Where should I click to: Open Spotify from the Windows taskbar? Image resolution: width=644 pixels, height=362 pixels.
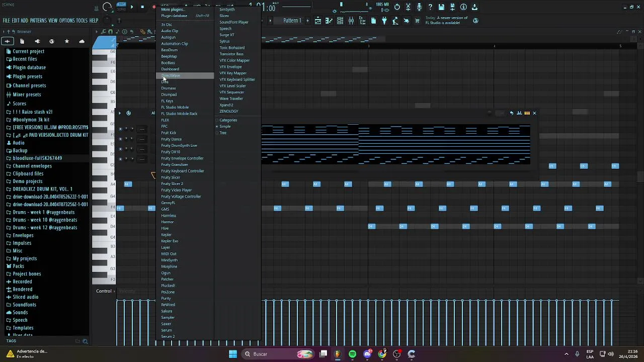tap(352, 354)
